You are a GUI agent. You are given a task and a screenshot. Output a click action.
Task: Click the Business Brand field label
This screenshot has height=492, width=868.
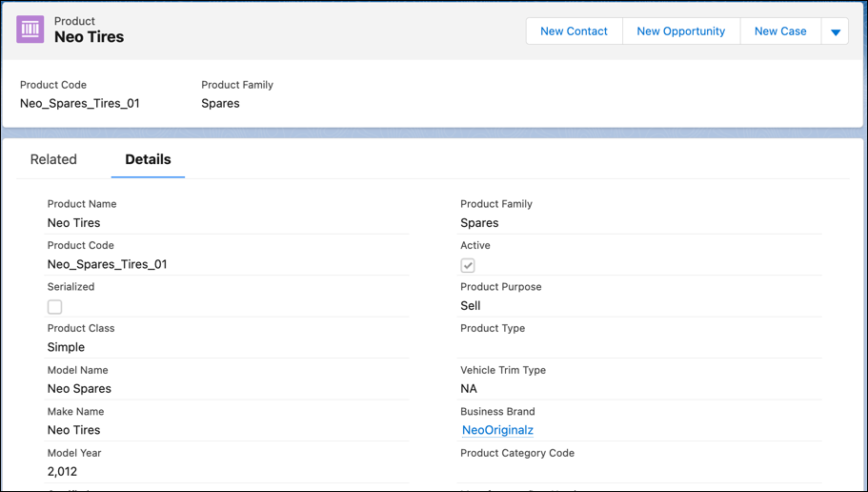click(x=497, y=412)
